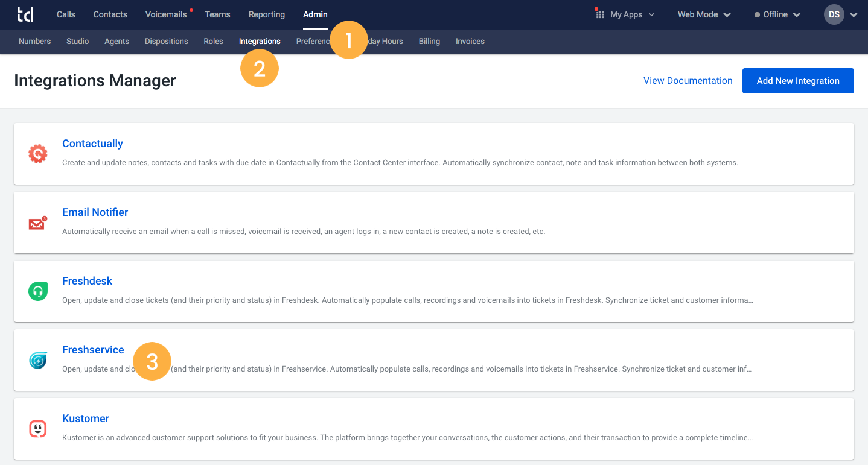Switch to the Teams tab

217,14
